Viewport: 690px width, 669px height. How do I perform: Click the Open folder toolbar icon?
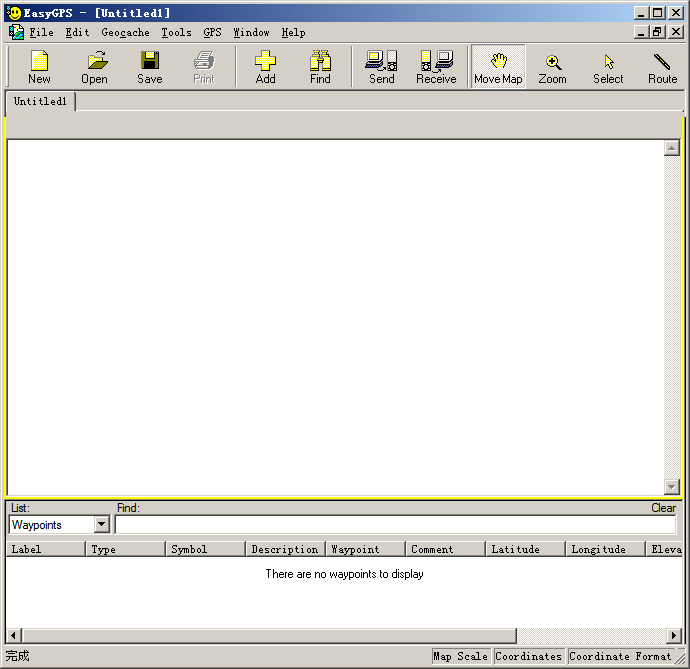pos(95,67)
